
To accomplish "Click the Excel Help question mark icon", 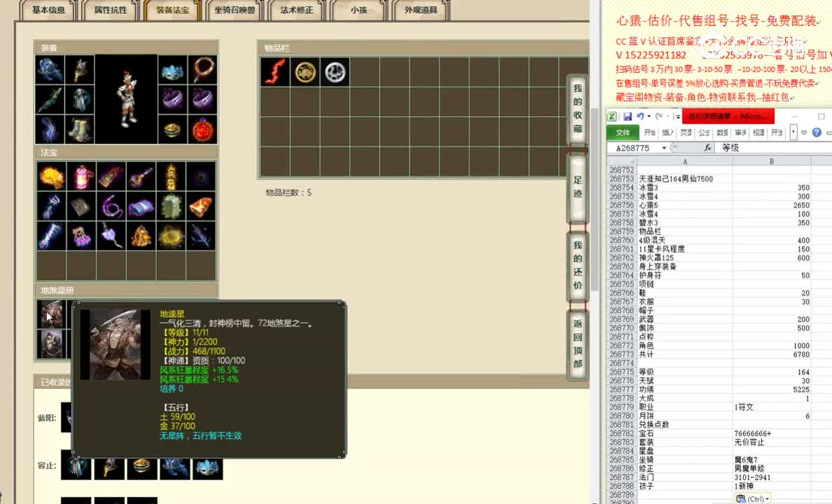I will pos(817,132).
